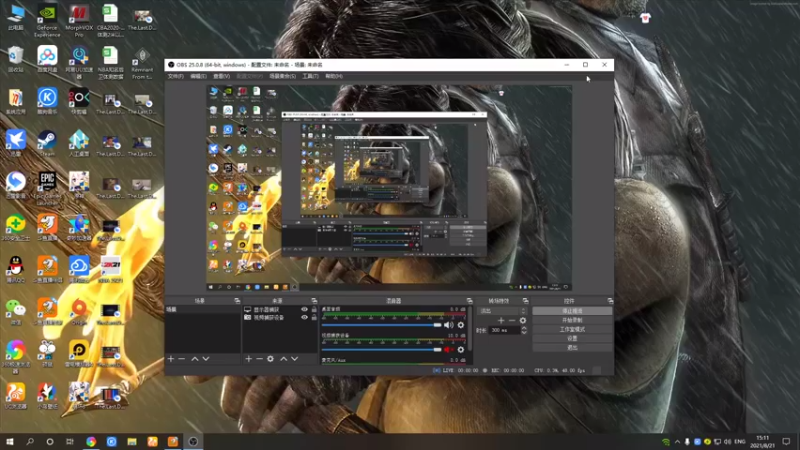Open the Windows Start menu
This screenshot has width=800, height=450.
(x=10, y=441)
